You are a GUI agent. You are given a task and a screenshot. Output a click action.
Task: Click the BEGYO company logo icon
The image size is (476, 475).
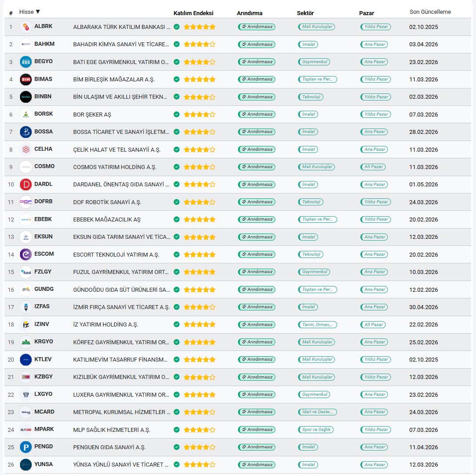click(26, 62)
